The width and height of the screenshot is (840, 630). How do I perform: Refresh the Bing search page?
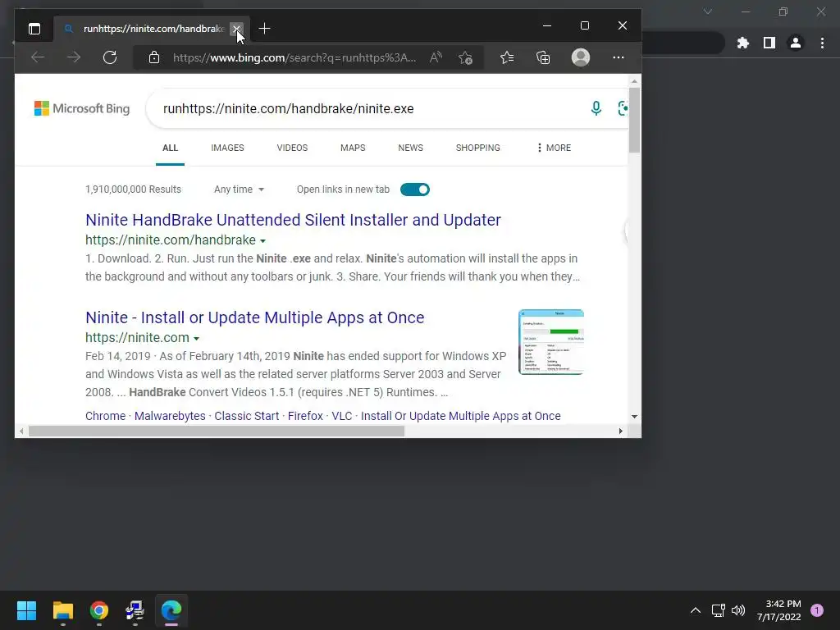[x=110, y=57]
